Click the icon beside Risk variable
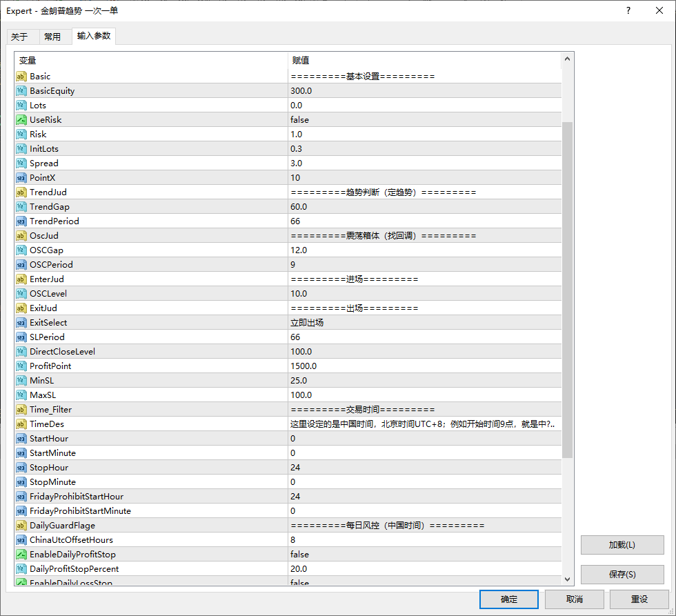The image size is (676, 616). coord(21,135)
